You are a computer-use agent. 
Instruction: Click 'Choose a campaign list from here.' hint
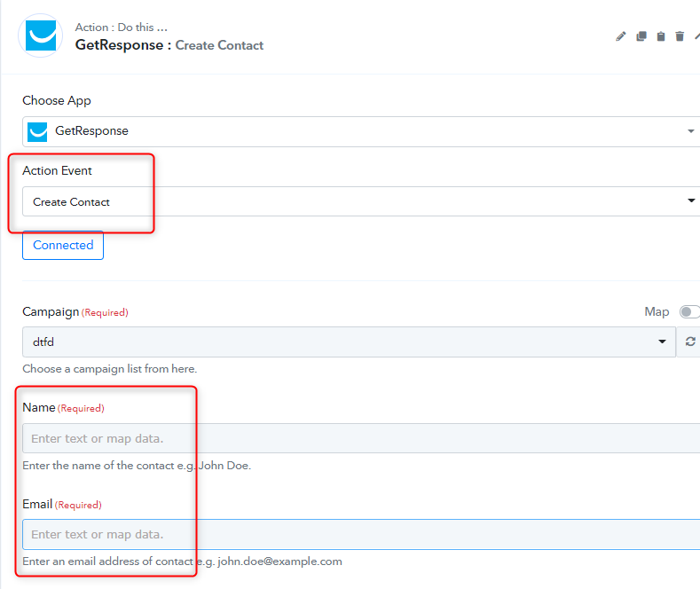click(110, 369)
